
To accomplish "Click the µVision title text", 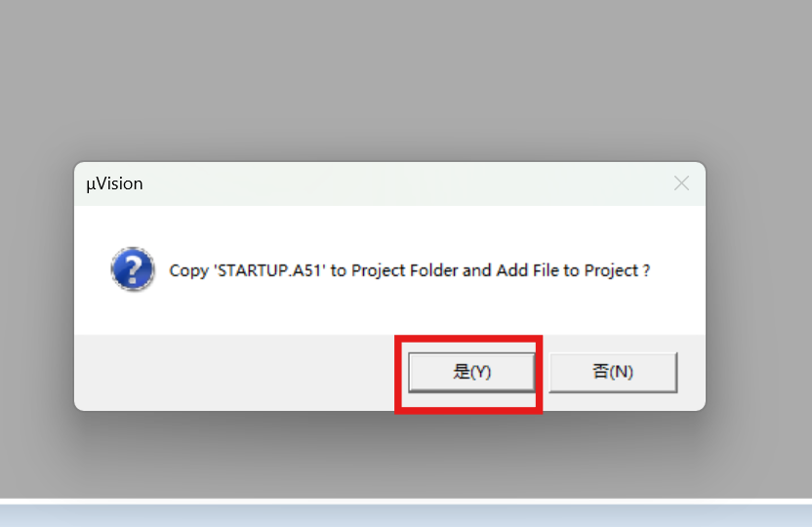I will click(114, 183).
